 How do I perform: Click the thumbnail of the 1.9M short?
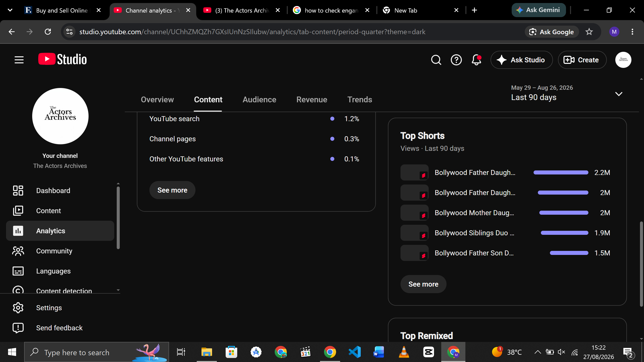coord(414,233)
